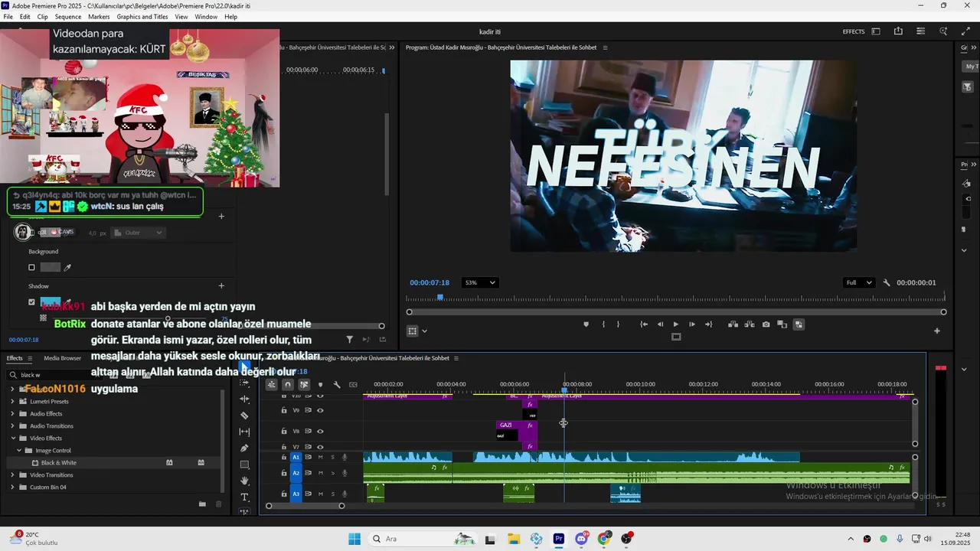Image resolution: width=980 pixels, height=551 pixels.
Task: Click the new custom bin folder icon
Action: point(202,504)
